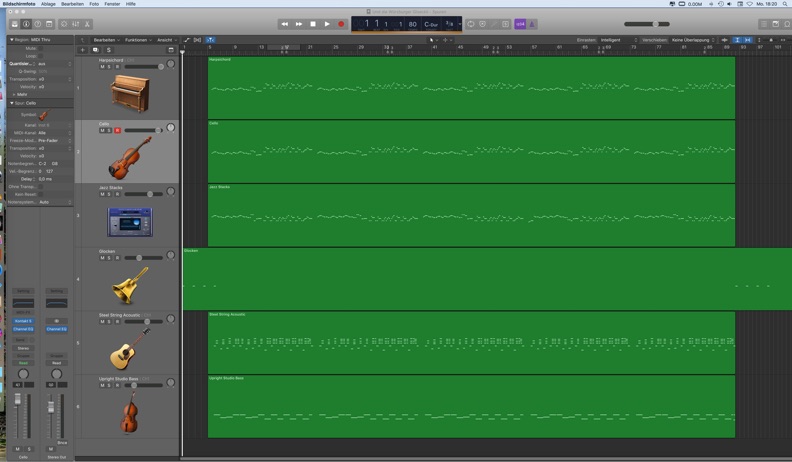Click the add new track plus button
This screenshot has width=792, height=462.
point(83,50)
